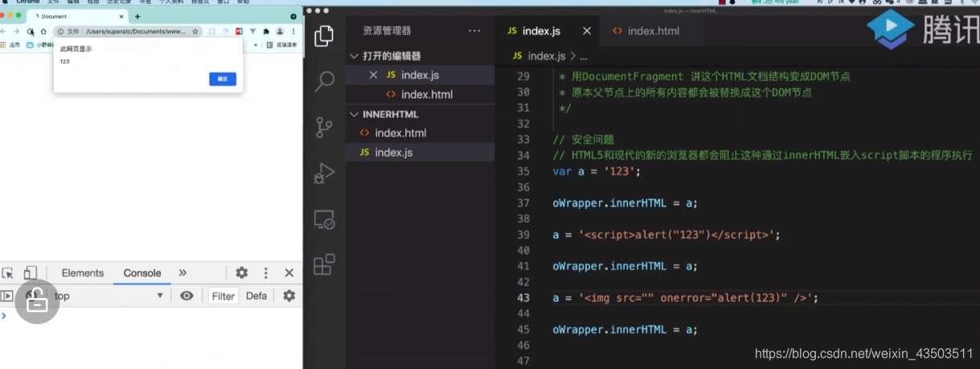Screen dimensions: 980x369
Task: Create a live expression with the eye icon
Action: click(187, 296)
